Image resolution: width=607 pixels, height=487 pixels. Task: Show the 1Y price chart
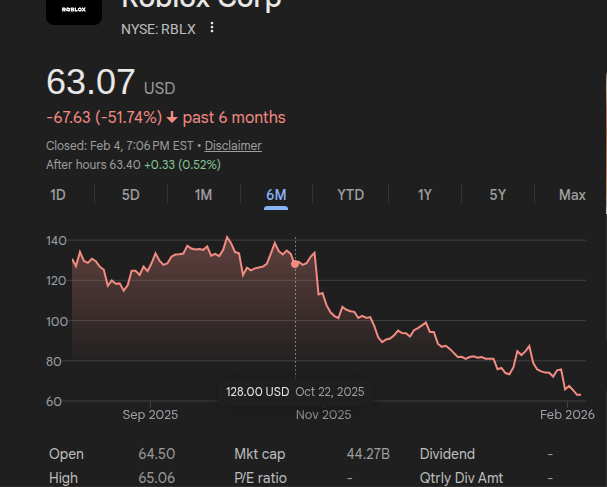[424, 195]
